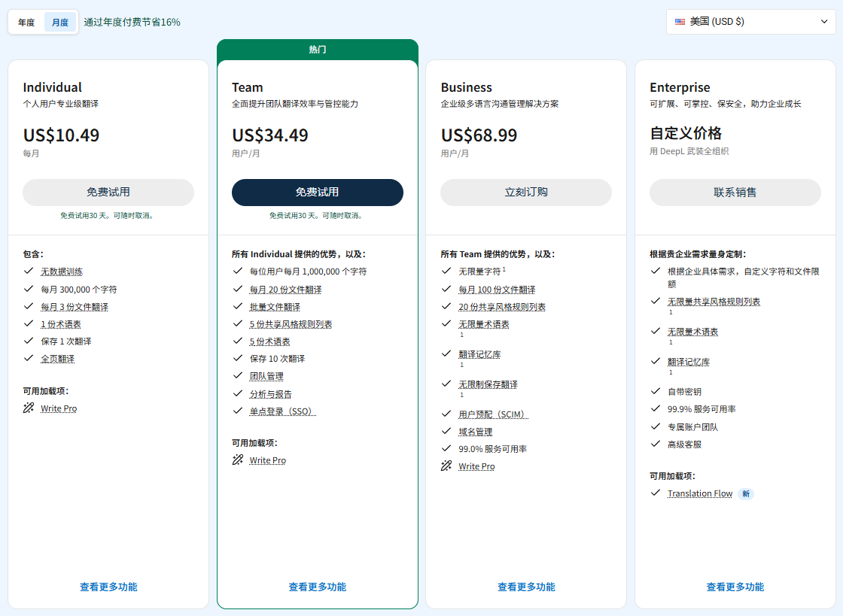Image resolution: width=843 pixels, height=616 pixels.
Task: Open 查看更多功能 under Team plan
Action: point(317,587)
